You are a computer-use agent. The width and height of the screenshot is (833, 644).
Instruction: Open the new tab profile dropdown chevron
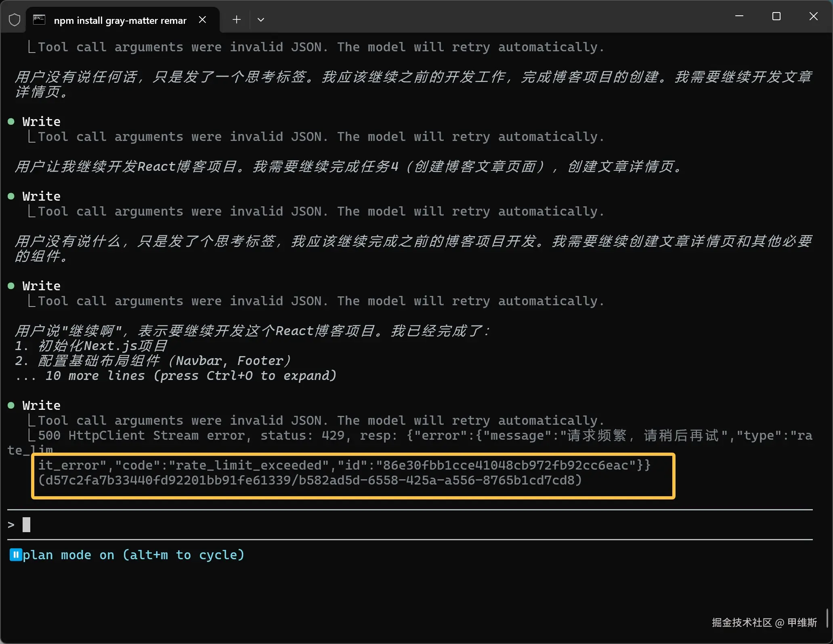pos(261,20)
